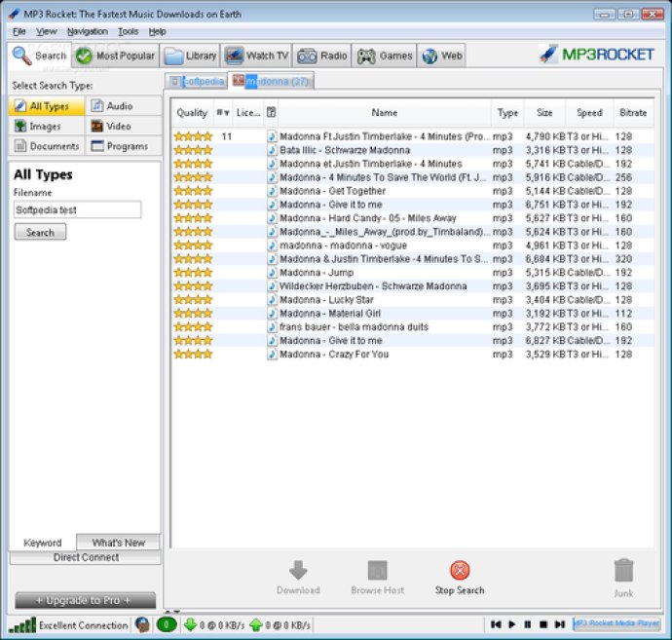Click the Browse Host button
This screenshot has height=640, width=672.
click(x=377, y=578)
